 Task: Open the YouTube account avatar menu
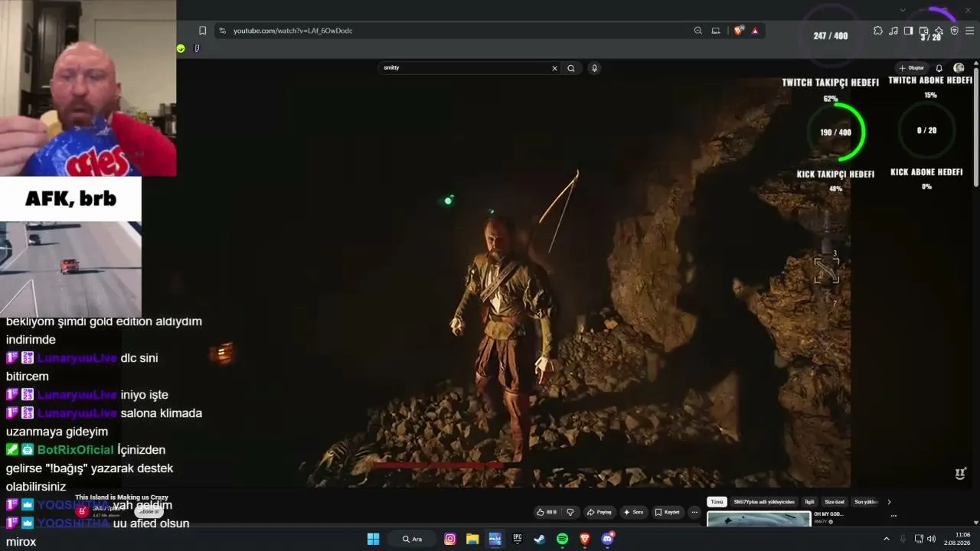click(x=959, y=68)
